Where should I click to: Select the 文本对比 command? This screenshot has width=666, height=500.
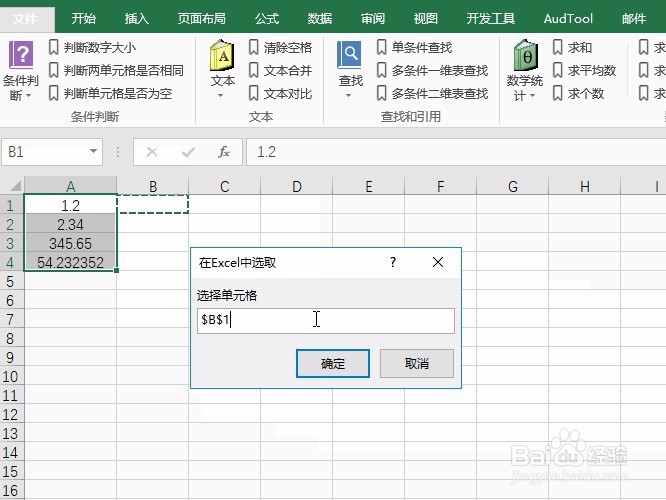point(280,93)
